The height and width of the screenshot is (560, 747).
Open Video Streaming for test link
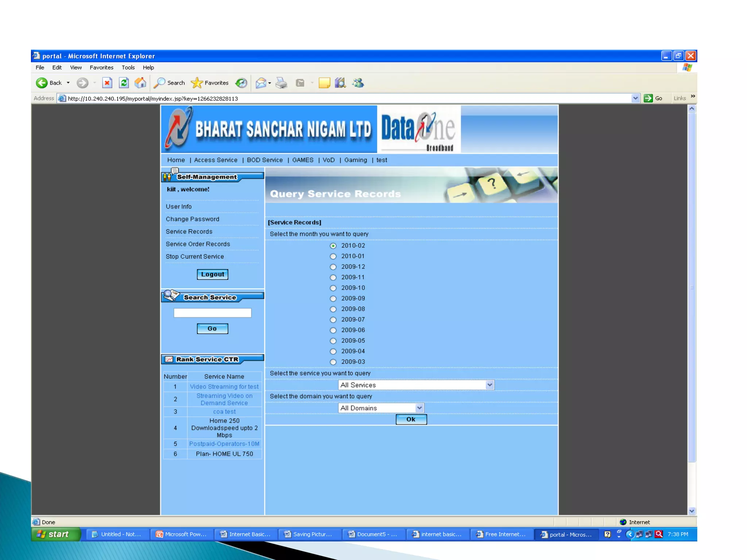pyautogui.click(x=224, y=386)
